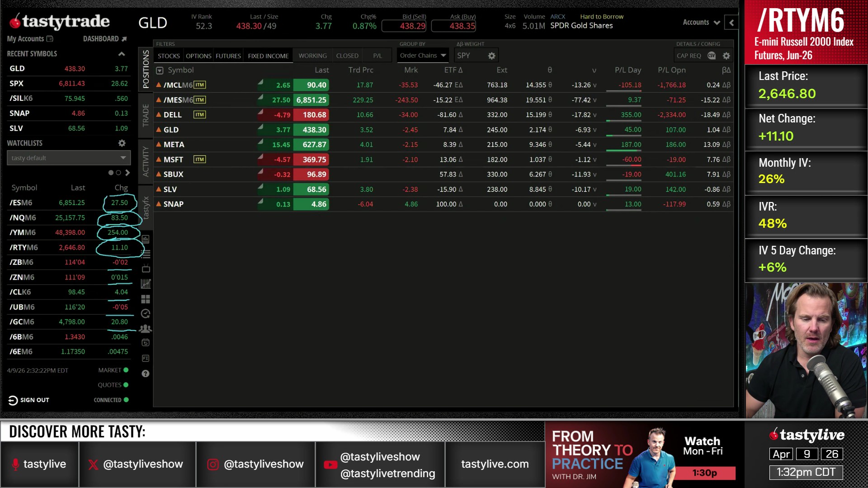Toggle the select-all positions checkbox near Symbol

pos(160,70)
